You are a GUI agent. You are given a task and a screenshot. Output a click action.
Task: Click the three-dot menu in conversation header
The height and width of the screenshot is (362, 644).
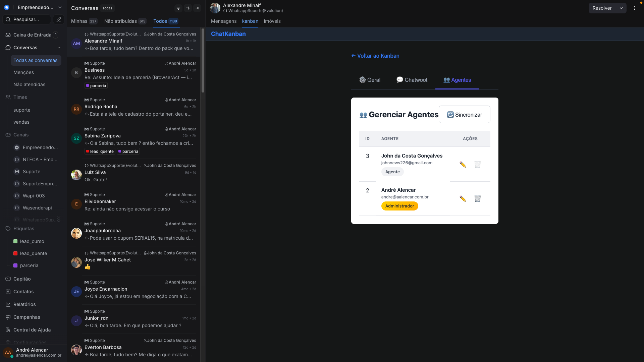[x=635, y=8]
